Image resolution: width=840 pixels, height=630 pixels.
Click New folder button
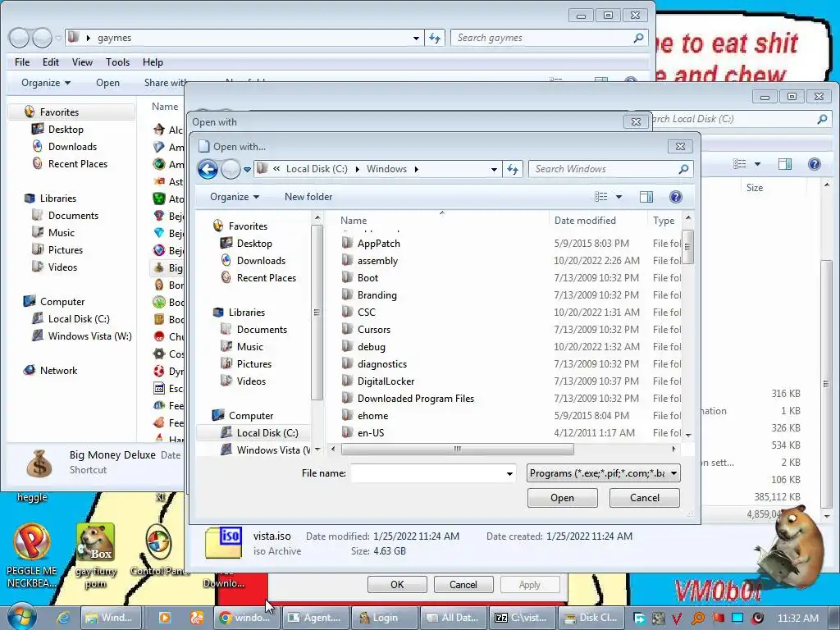click(x=308, y=197)
